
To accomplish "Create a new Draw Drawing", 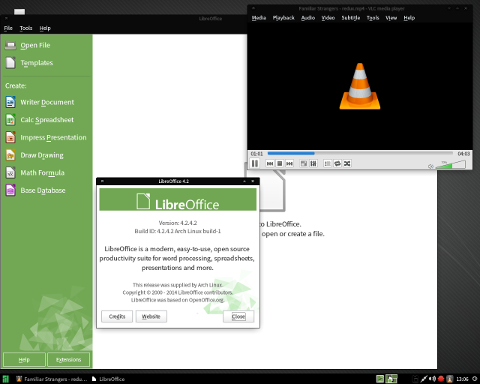I will pos(34,155).
